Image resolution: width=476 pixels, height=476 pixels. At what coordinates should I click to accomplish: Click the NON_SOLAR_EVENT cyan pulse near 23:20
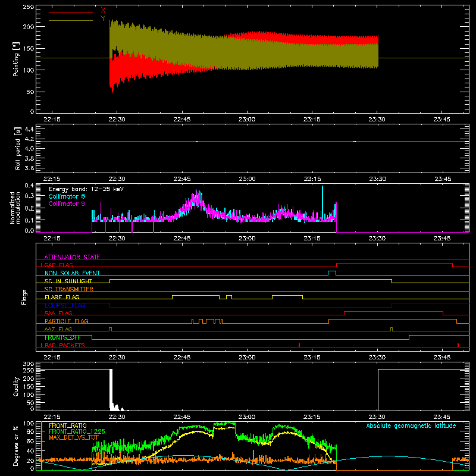[332, 273]
